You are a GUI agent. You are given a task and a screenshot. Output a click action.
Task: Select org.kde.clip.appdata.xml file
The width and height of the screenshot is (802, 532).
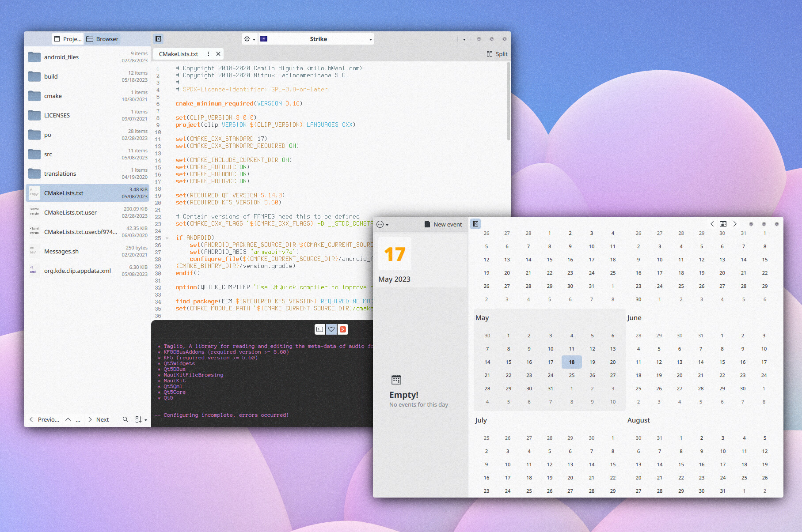click(x=87, y=271)
